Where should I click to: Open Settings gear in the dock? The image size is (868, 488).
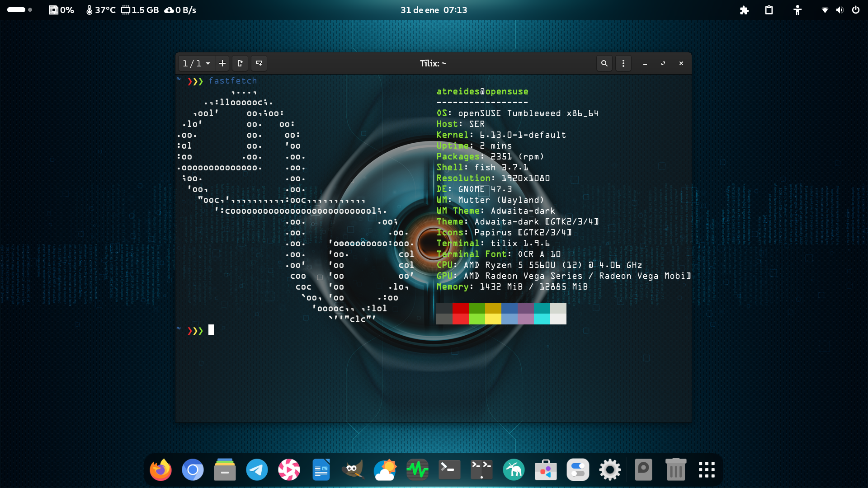(610, 470)
